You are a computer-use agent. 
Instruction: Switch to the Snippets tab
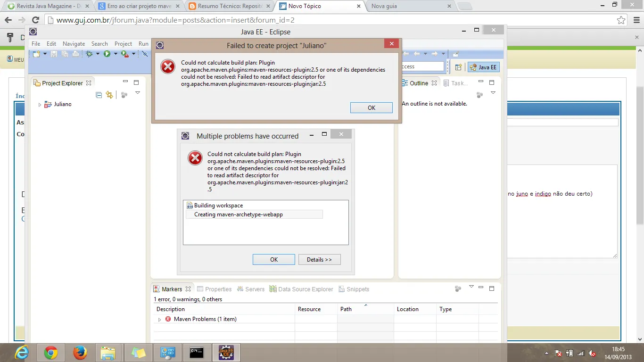[354, 289]
